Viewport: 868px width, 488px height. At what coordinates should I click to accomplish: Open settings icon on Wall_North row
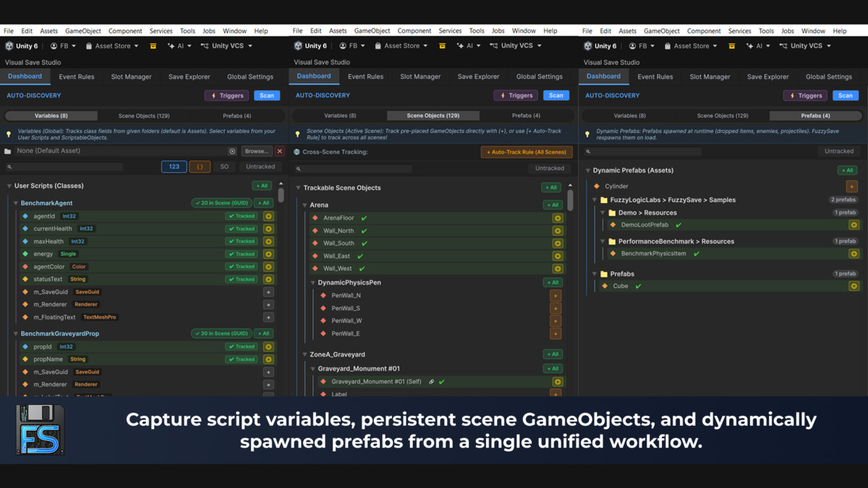(x=557, y=231)
